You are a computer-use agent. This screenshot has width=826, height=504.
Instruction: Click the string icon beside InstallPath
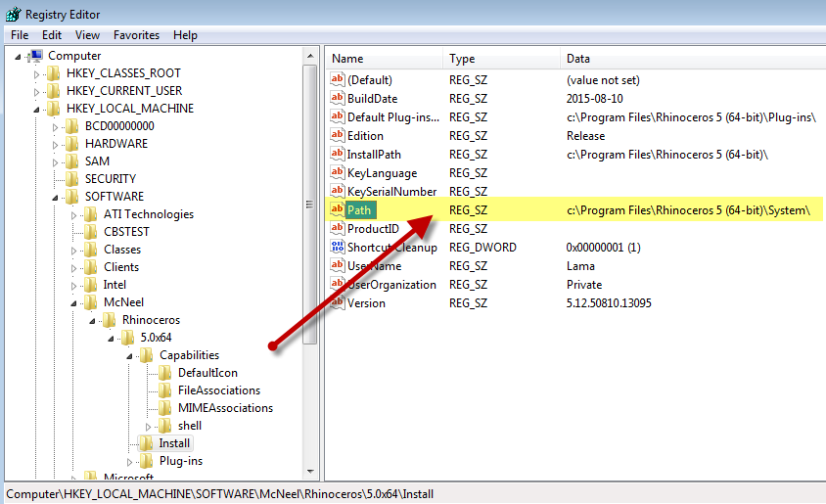tap(337, 154)
